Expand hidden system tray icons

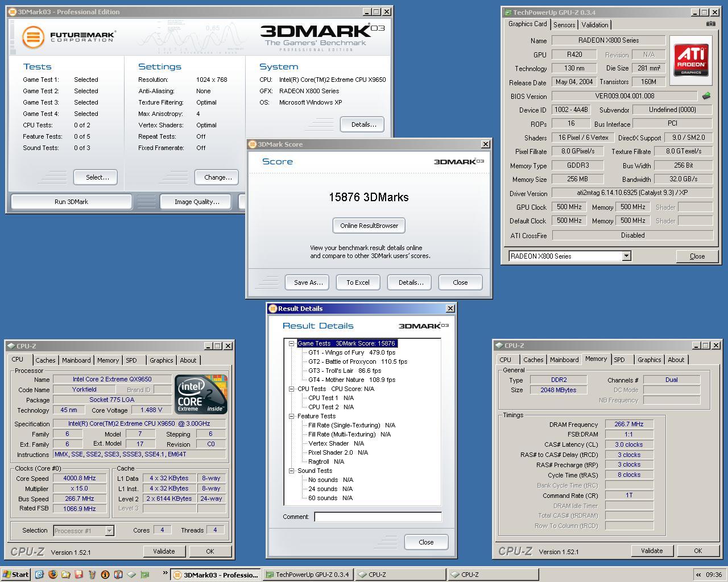(x=698, y=575)
